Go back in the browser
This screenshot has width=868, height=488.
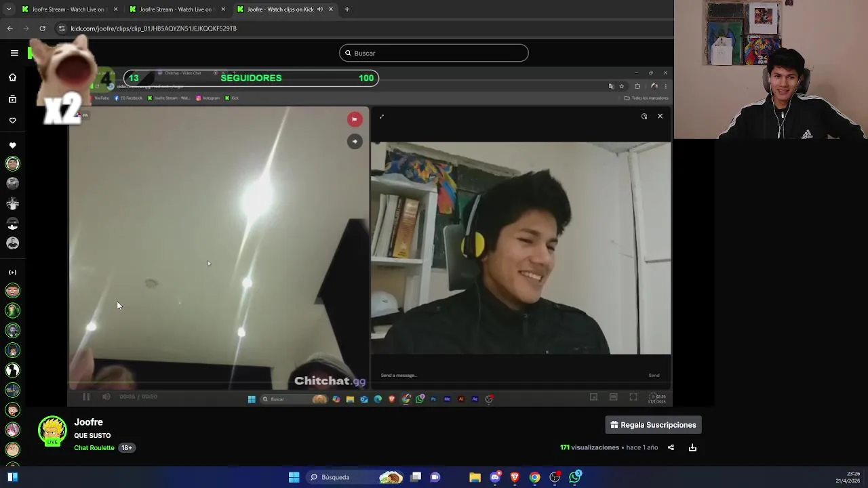[9, 28]
